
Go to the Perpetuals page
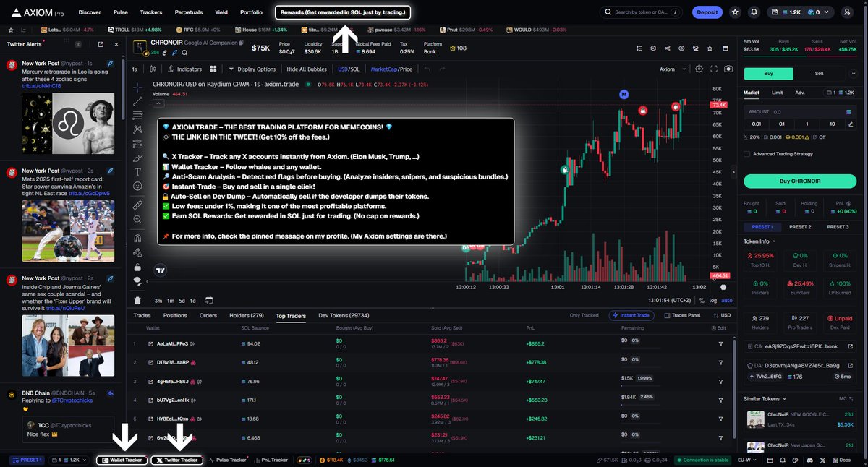(189, 12)
